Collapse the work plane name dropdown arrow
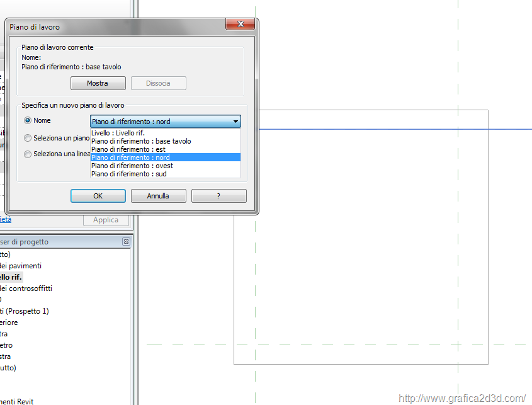This screenshot has height=405, width=532. (235, 122)
